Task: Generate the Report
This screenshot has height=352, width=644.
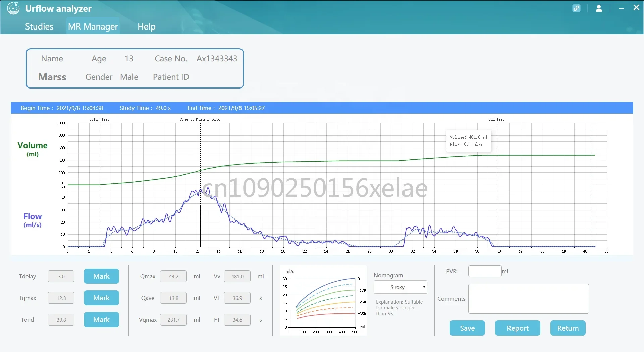Action: coord(518,328)
